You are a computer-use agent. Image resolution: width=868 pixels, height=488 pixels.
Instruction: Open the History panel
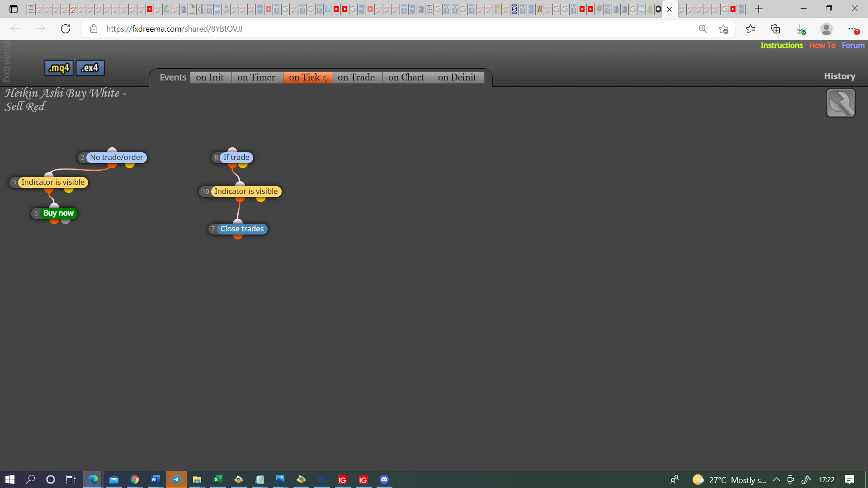tap(840, 76)
